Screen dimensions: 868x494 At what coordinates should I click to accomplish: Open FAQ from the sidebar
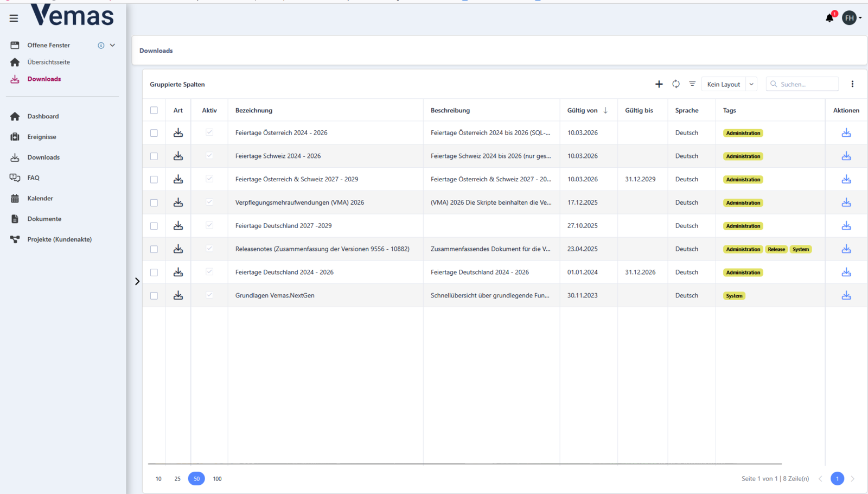(x=34, y=178)
